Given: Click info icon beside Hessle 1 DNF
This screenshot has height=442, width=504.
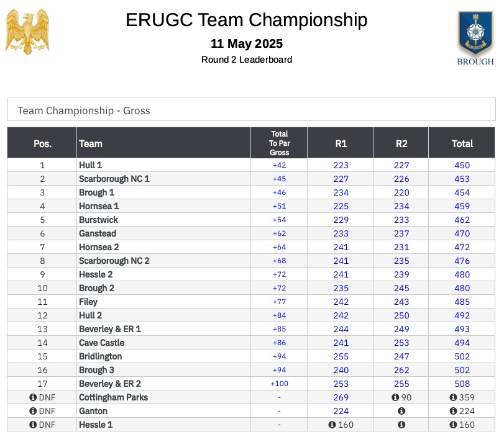Looking at the screenshot, I should pyautogui.click(x=33, y=425).
